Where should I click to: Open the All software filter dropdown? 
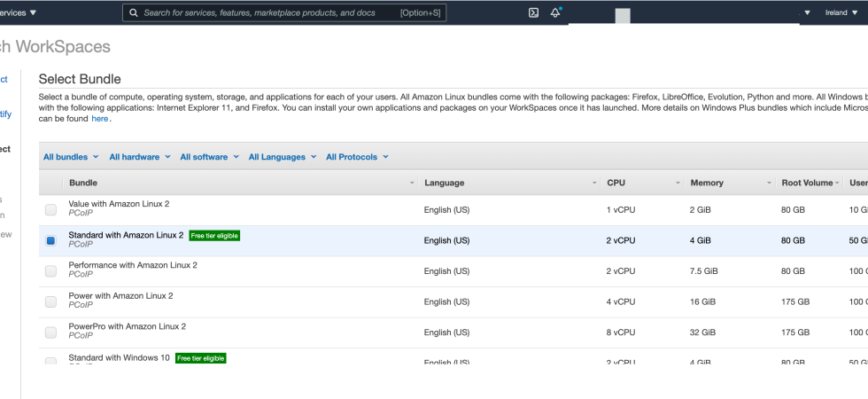(209, 157)
